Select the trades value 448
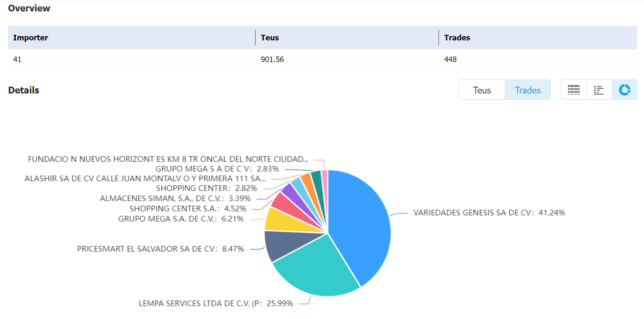 point(450,59)
